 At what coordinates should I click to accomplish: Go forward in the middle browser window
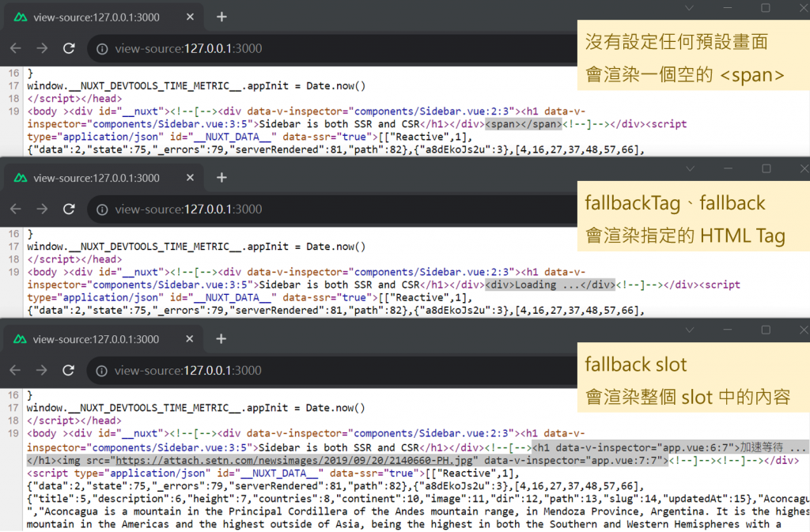tap(42, 209)
